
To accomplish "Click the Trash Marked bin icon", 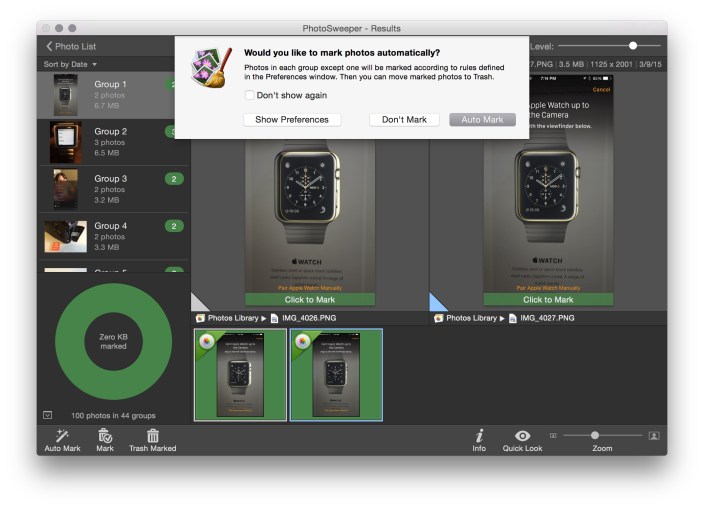I will [152, 435].
